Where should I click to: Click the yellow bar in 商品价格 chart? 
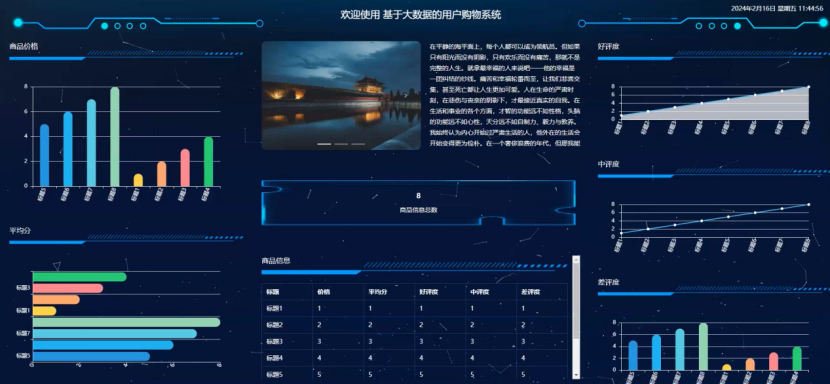(x=138, y=180)
